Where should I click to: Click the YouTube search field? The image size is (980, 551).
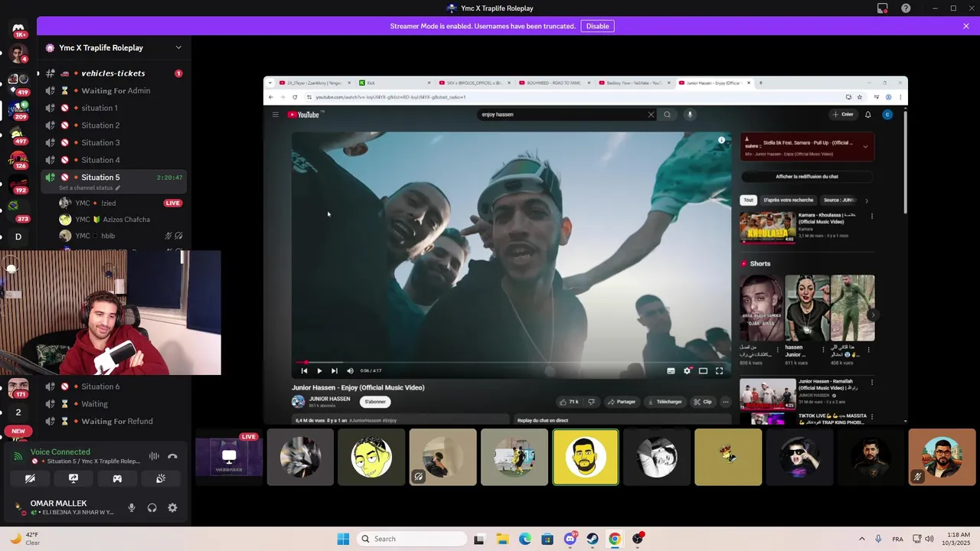pos(561,115)
